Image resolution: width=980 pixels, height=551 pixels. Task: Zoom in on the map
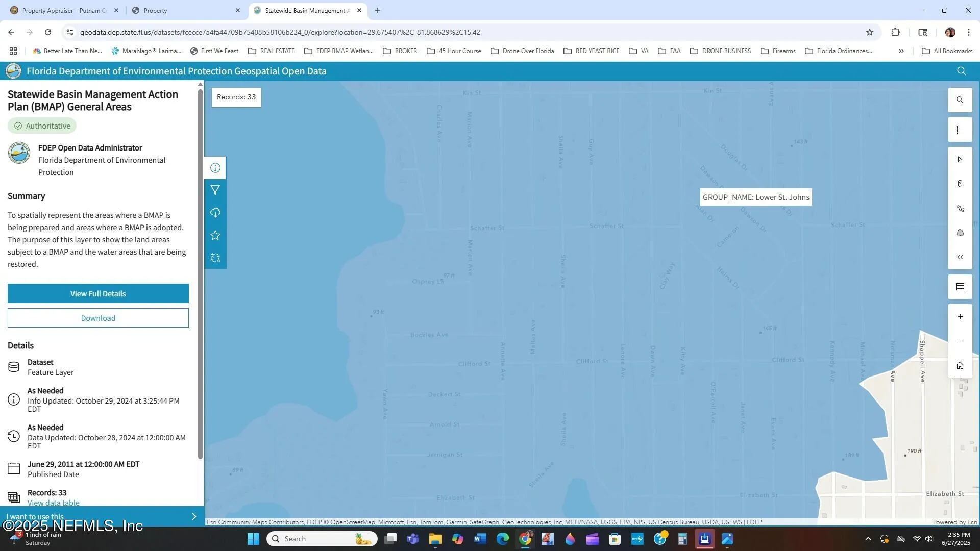pos(960,317)
